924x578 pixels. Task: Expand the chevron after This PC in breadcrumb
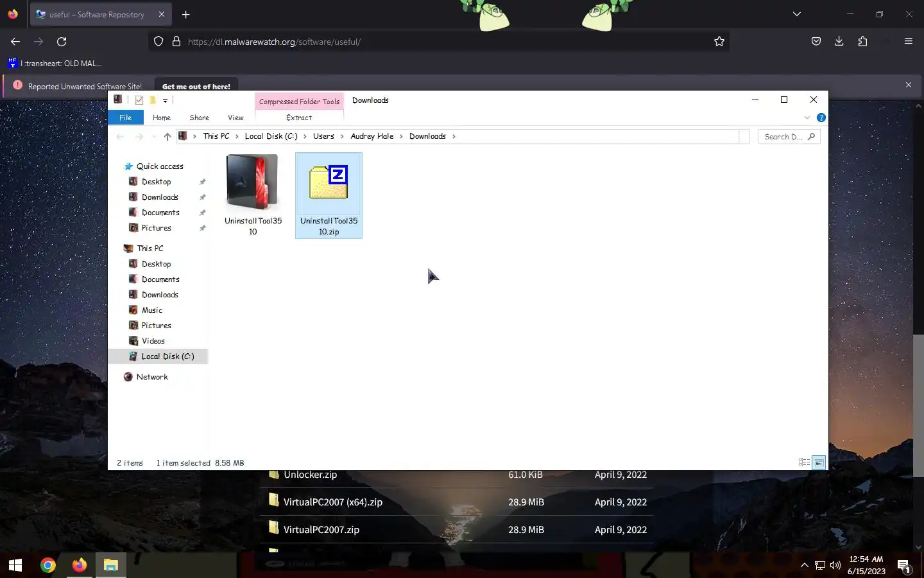coord(237,136)
